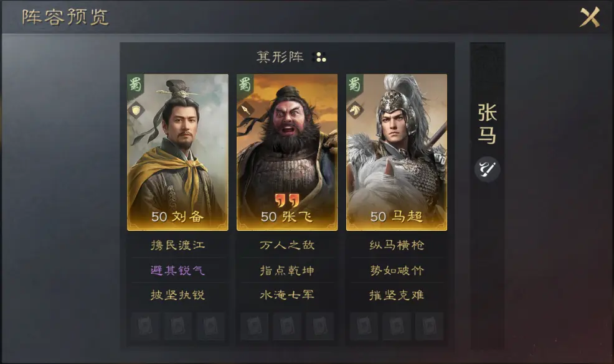
Task: Click the spear troop-type icon on 张飞's card
Action: 245,110
